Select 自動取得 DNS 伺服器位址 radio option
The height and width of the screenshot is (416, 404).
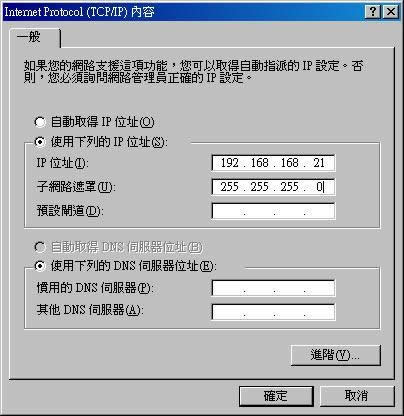tap(118, 247)
